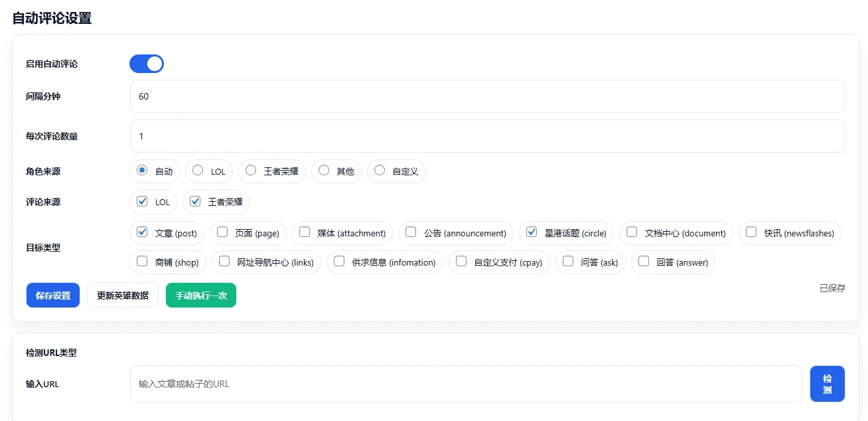This screenshot has height=421, width=868.
Task: Check the 问答 (ask) checkbox
Action: pyautogui.click(x=568, y=262)
